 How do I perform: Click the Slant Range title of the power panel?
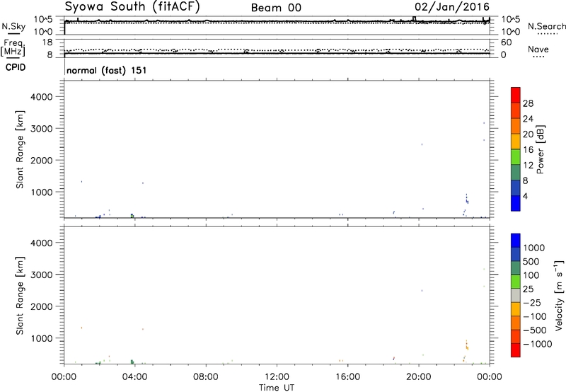click(20, 149)
